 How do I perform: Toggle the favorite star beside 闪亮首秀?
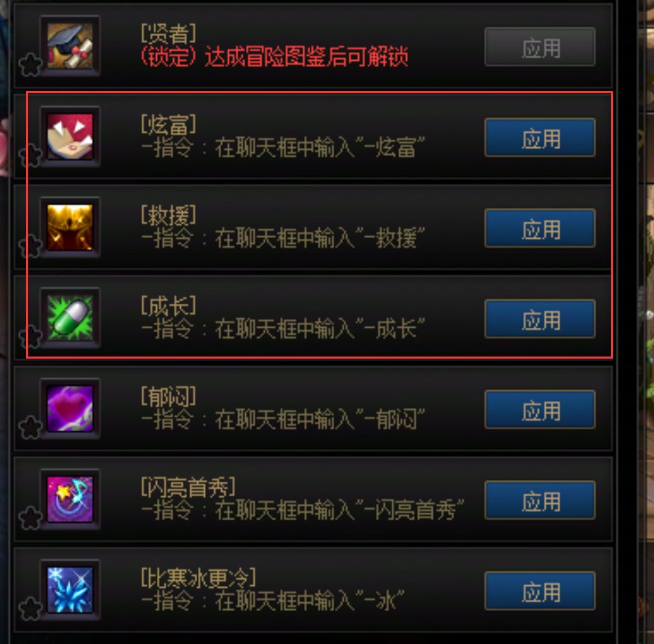[x=30, y=517]
